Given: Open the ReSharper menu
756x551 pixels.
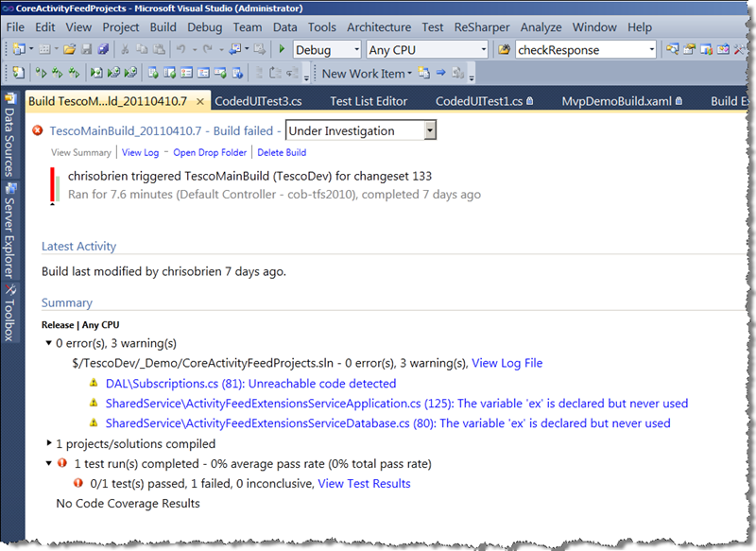Looking at the screenshot, I should coord(482,27).
